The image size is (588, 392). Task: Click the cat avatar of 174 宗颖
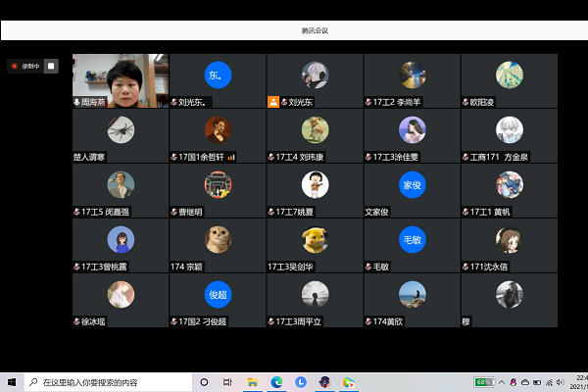point(218,239)
